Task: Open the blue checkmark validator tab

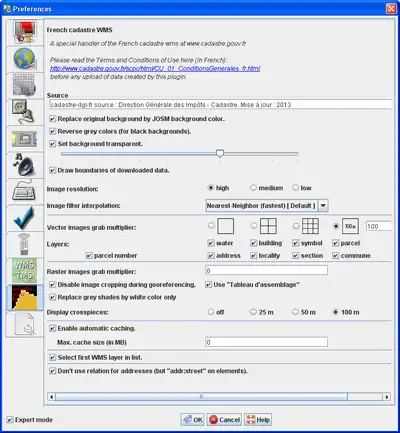Action: point(24,218)
